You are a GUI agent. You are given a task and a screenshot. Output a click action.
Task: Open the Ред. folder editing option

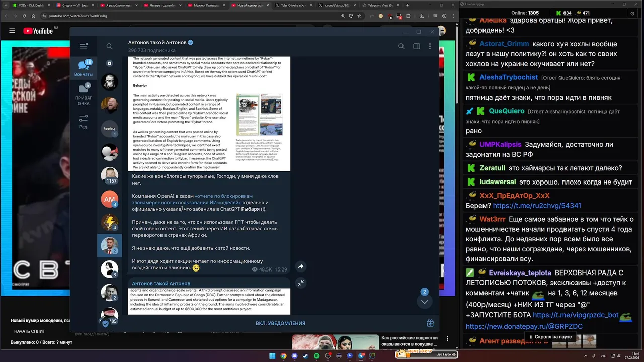(x=84, y=121)
